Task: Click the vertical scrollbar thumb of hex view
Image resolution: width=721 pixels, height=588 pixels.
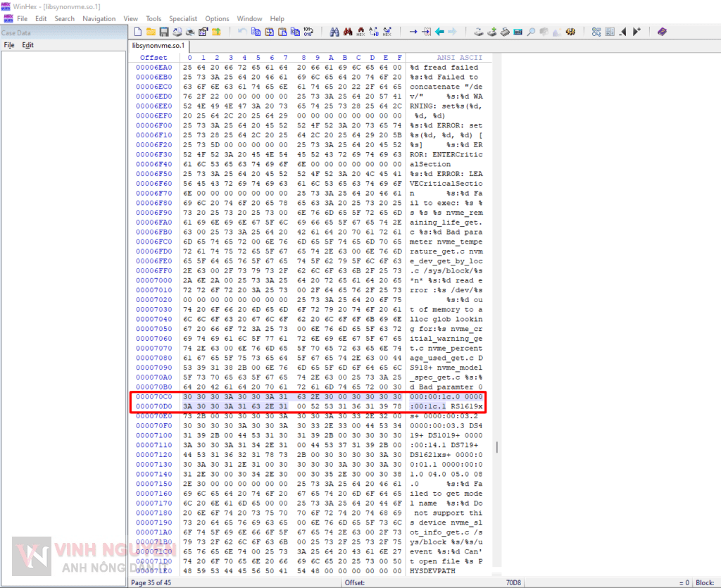Action: (496, 447)
